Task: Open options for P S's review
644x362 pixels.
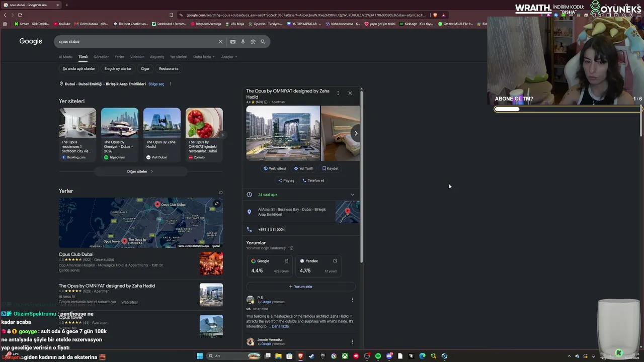Action: (x=352, y=300)
